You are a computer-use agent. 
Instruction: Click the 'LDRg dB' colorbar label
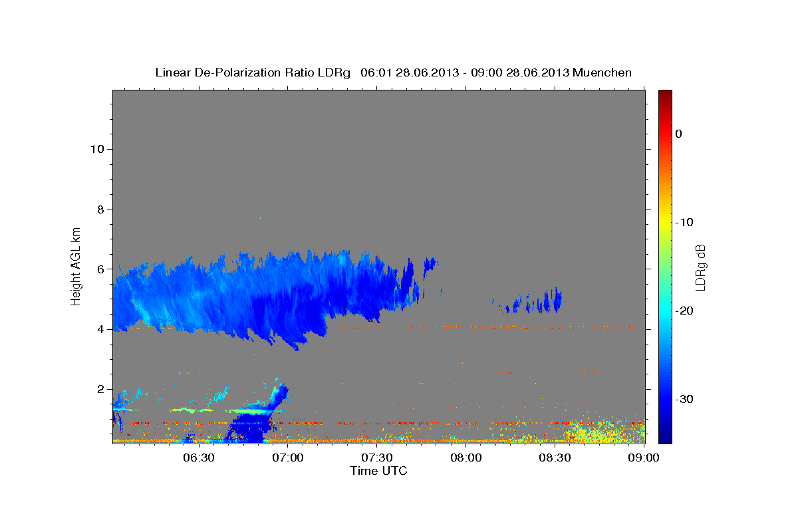point(700,267)
